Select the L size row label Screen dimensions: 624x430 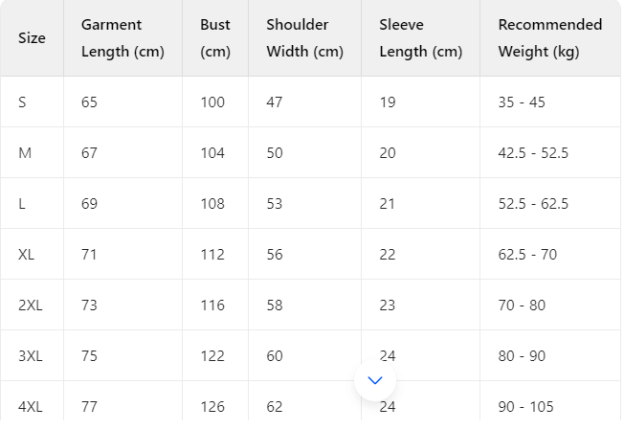[x=22, y=204]
